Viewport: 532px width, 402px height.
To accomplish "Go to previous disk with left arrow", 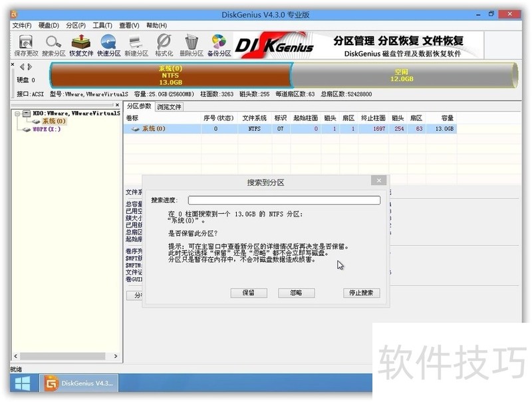I will [22, 66].
